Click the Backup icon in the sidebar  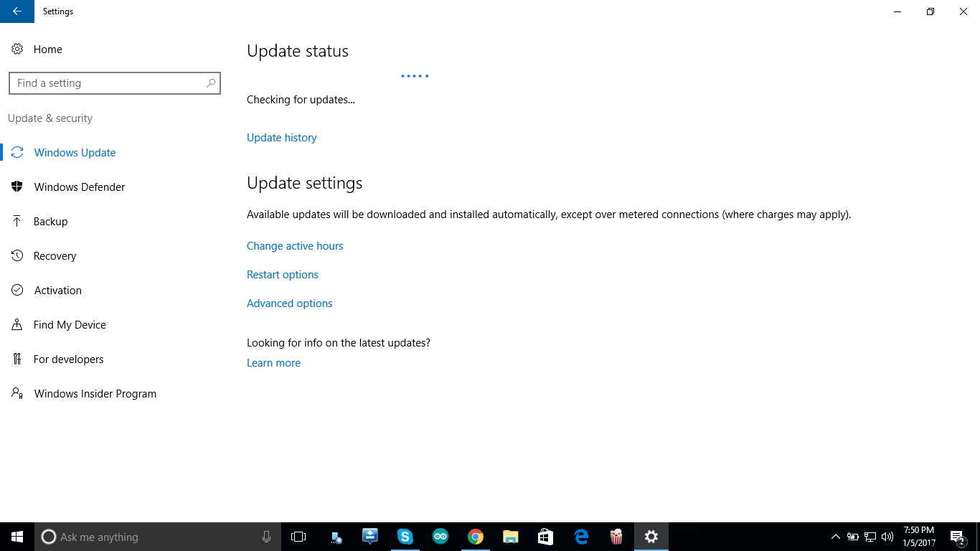point(17,221)
